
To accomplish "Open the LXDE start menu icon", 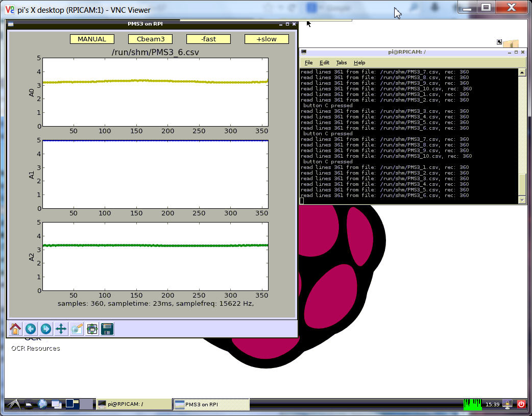I will tap(13, 405).
